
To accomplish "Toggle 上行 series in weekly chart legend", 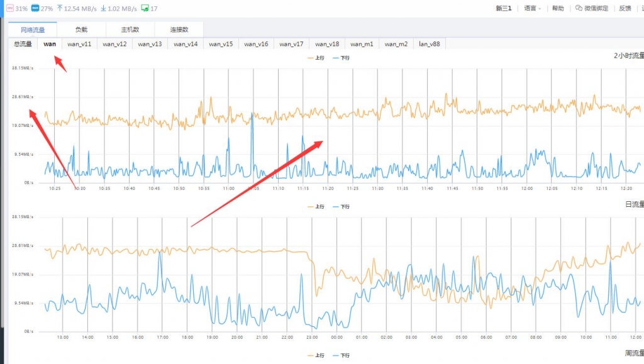I will coord(316,355).
